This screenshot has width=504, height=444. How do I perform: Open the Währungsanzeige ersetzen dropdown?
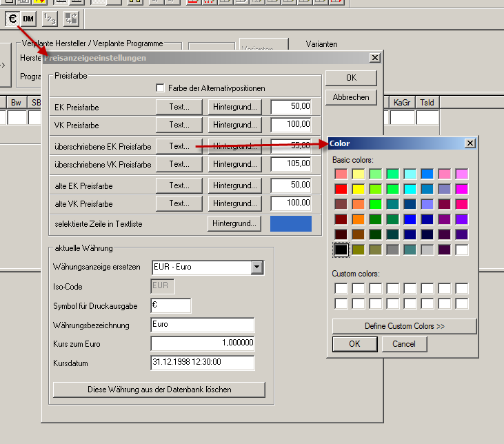click(x=257, y=267)
